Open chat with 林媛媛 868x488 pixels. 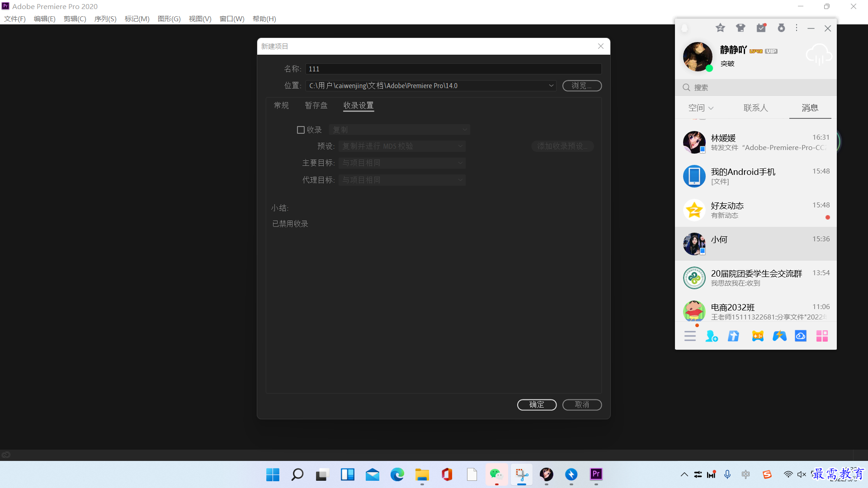pyautogui.click(x=755, y=142)
